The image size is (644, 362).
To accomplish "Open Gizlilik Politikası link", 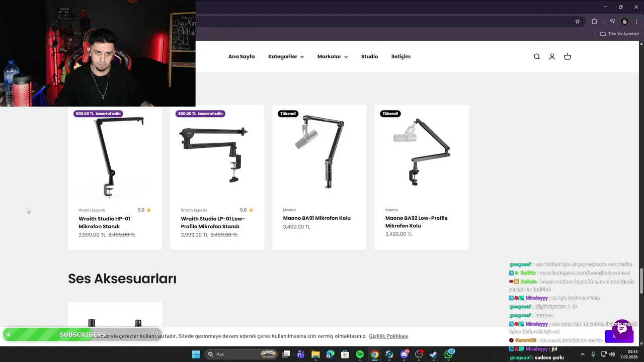I will tap(388, 336).
